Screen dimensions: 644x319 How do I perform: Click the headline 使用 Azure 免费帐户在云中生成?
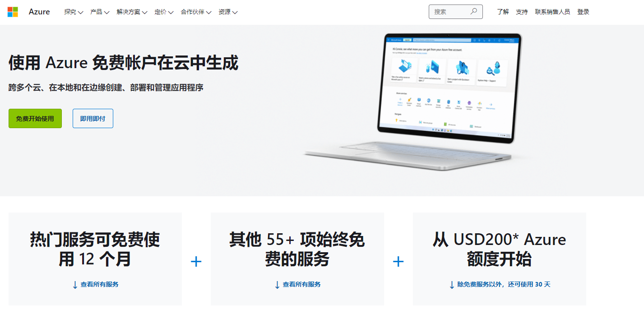pyautogui.click(x=123, y=63)
